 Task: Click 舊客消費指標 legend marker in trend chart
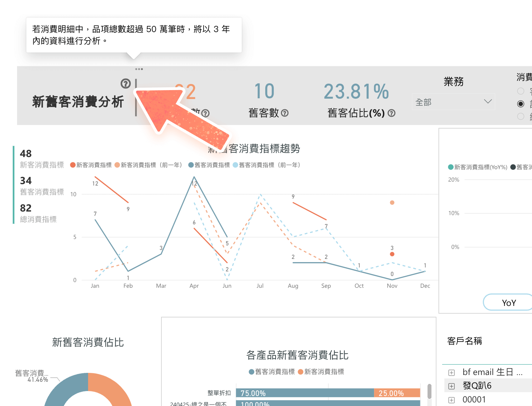(x=191, y=165)
